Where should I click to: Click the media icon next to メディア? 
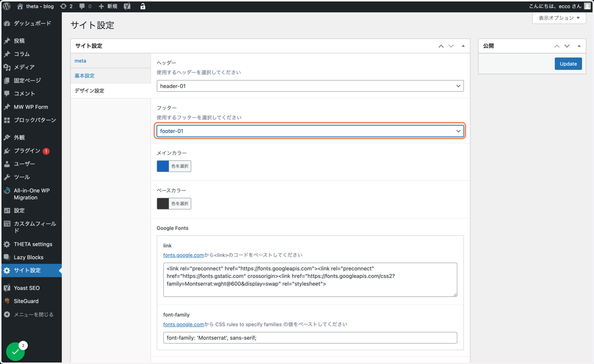7,67
